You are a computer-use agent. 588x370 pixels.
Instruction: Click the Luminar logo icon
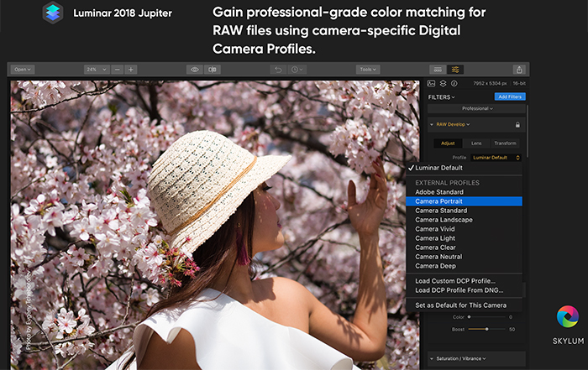tap(52, 13)
